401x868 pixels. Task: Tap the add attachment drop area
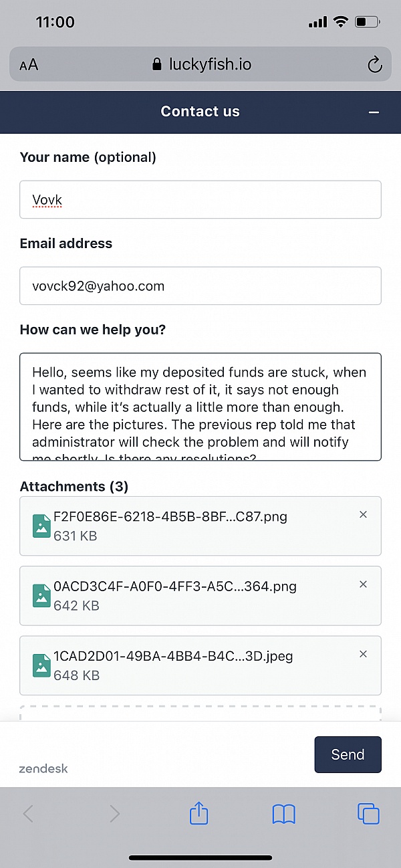pos(200,713)
